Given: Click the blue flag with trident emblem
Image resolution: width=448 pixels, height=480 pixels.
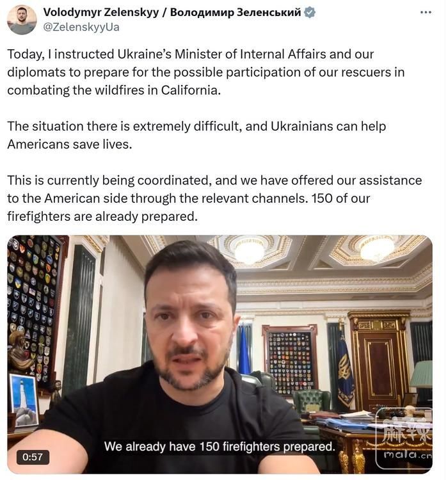Looking at the screenshot, I should pyautogui.click(x=345, y=373).
